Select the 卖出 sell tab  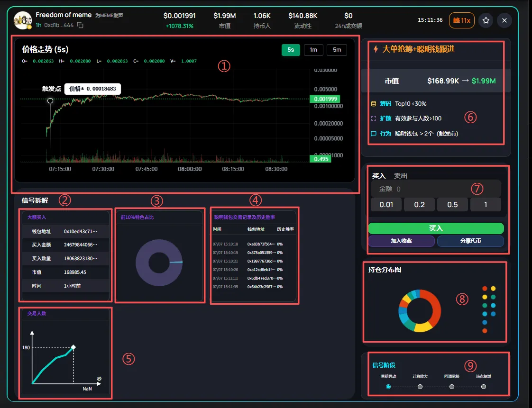pyautogui.click(x=400, y=176)
